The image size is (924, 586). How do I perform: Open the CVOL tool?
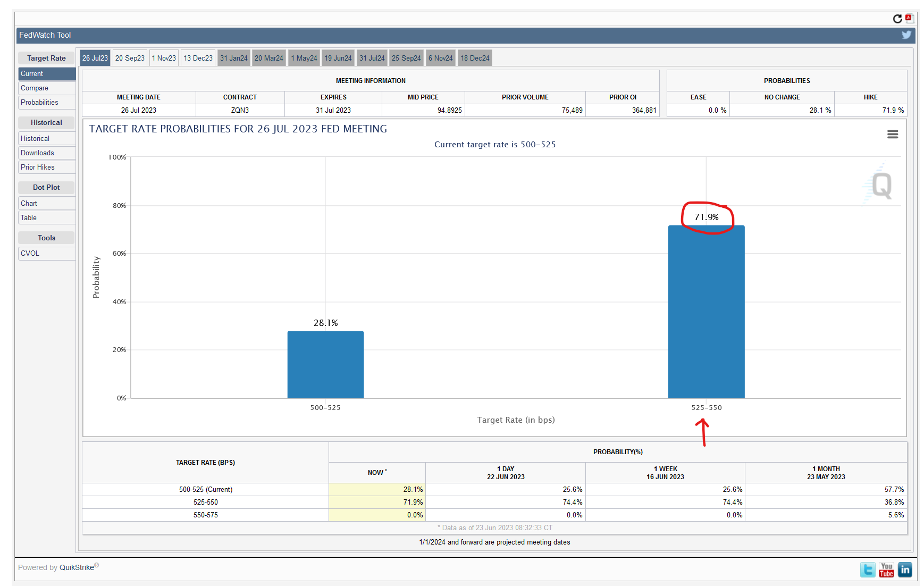(x=30, y=254)
